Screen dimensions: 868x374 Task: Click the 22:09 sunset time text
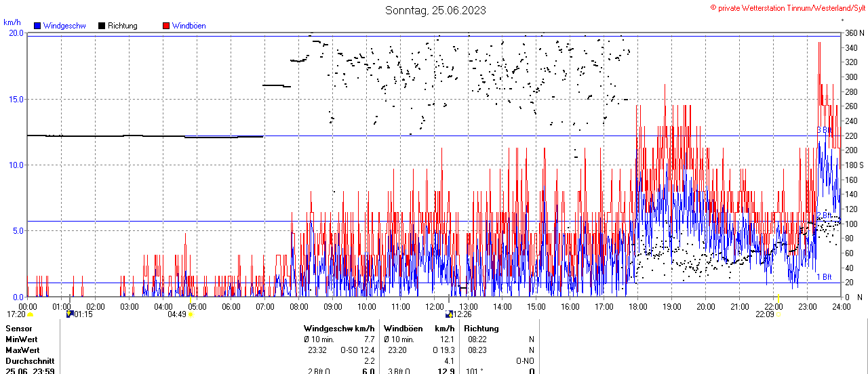pos(765,314)
